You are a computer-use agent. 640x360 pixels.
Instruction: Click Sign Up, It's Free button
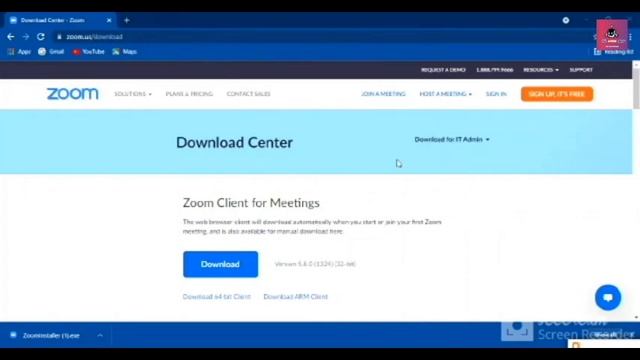[557, 94]
